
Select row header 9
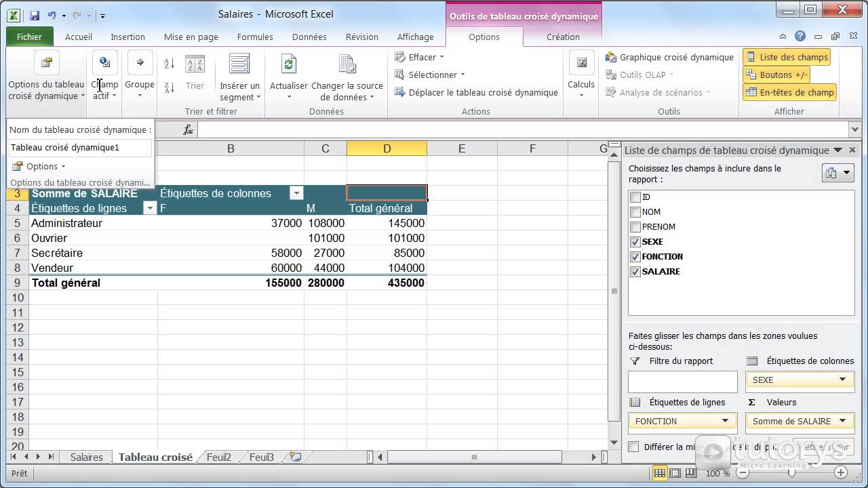tap(18, 283)
